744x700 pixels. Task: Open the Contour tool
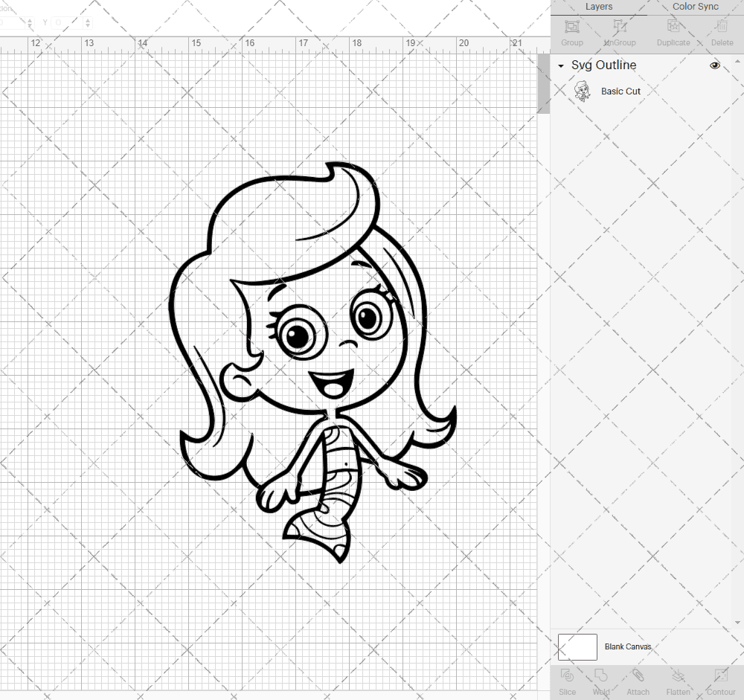720,678
